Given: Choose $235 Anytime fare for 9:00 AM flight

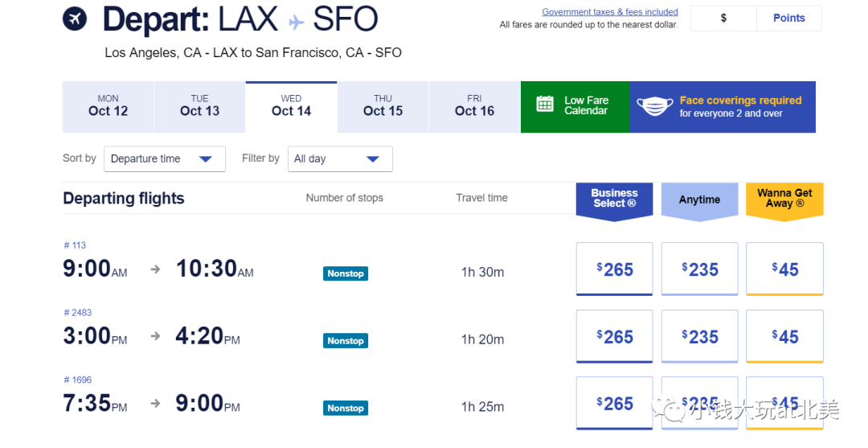Looking at the screenshot, I should [x=700, y=269].
